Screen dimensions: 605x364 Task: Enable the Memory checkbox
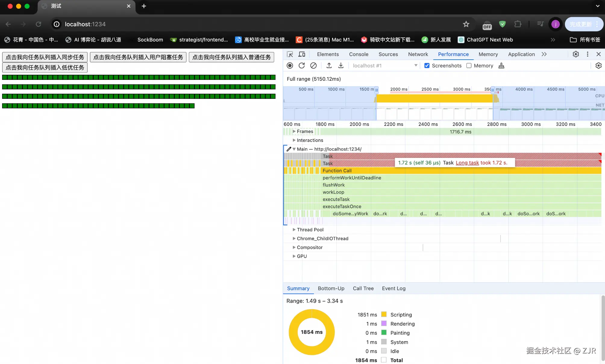469,66
